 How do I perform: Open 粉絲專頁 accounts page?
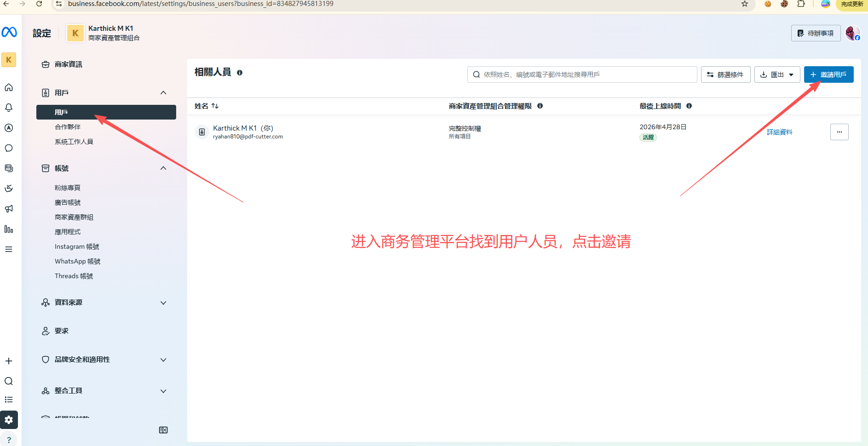68,188
